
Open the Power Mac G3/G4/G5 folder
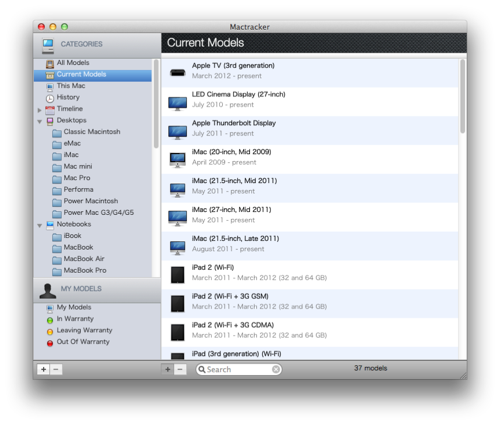tap(93, 213)
